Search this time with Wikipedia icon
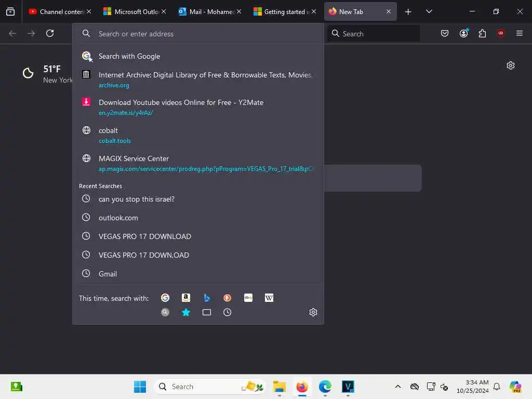Viewport: 532px width, 399px height. pyautogui.click(x=269, y=298)
